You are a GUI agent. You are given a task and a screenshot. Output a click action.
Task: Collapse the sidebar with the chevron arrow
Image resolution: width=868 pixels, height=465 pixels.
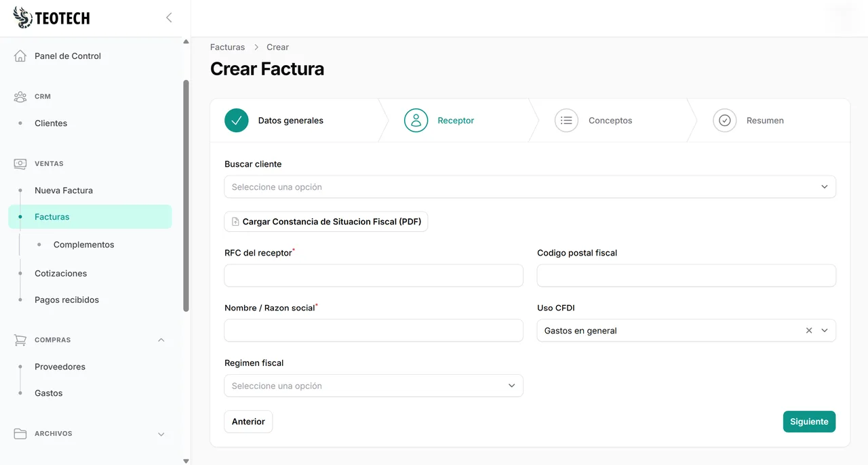[169, 18]
